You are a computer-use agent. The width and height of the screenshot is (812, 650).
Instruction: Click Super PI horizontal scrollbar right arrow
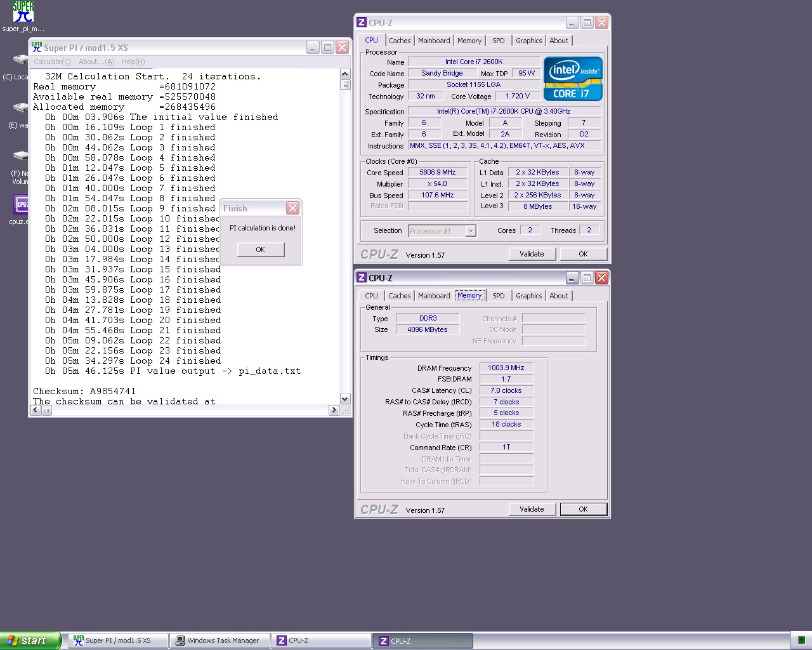(334, 410)
